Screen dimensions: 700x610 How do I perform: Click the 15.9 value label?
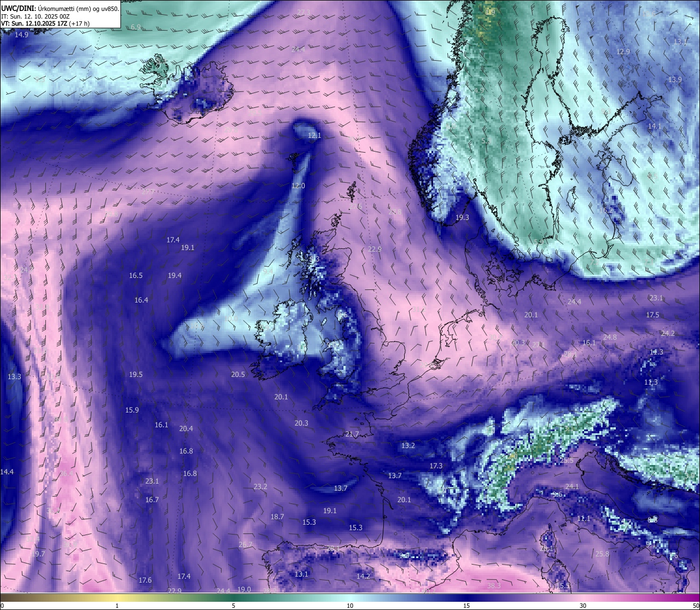132,410
